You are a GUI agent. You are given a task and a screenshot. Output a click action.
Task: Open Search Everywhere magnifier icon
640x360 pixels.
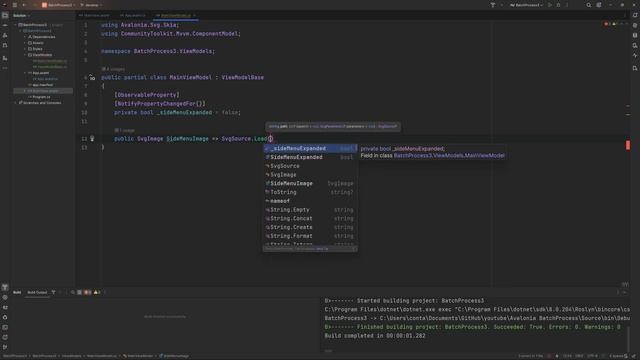pos(589,5)
